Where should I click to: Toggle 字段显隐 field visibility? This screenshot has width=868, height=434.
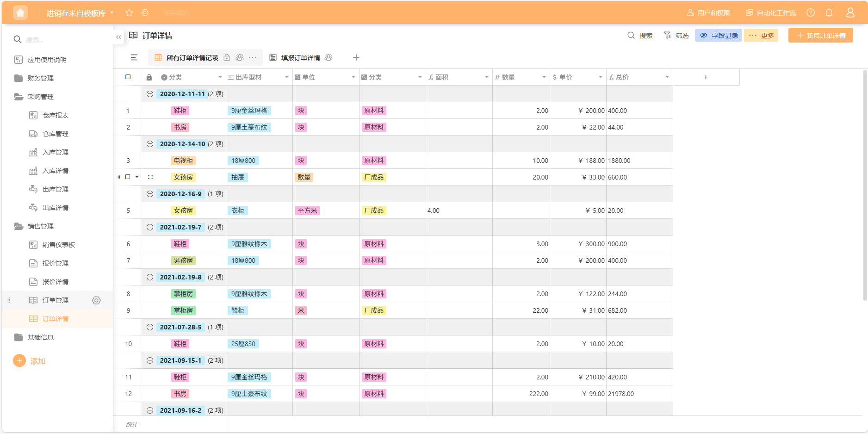click(x=719, y=36)
